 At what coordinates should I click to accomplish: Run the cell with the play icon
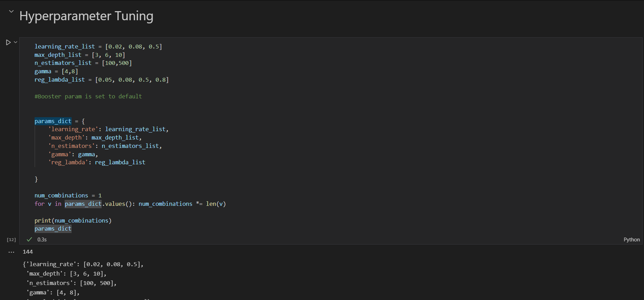8,42
